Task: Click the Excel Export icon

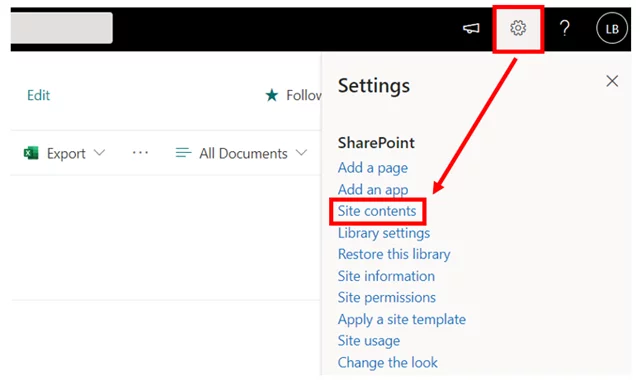Action: coord(31,153)
